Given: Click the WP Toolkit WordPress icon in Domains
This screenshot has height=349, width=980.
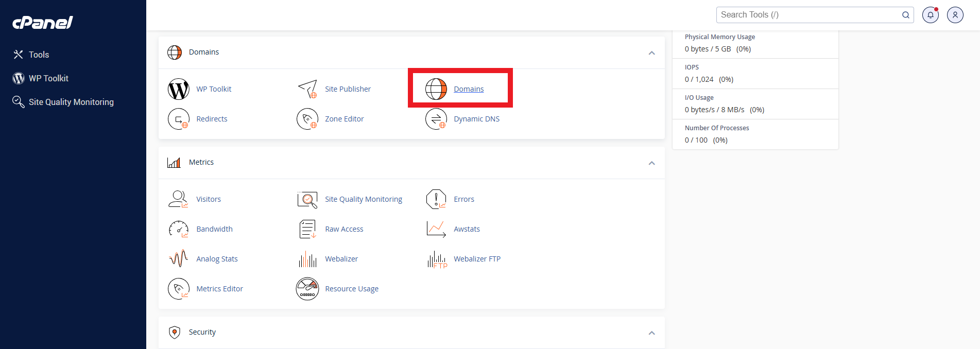Looking at the screenshot, I should [178, 89].
